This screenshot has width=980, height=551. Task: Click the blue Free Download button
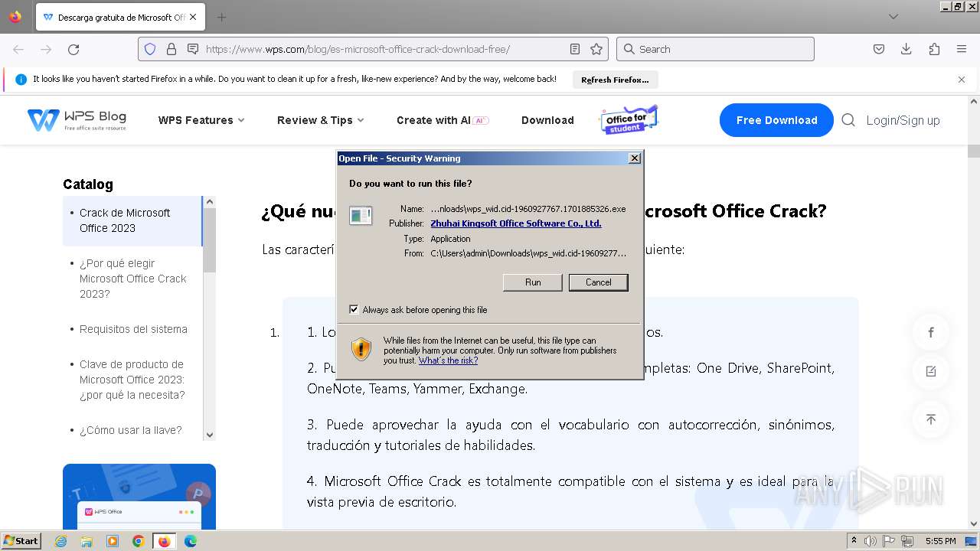pyautogui.click(x=776, y=120)
